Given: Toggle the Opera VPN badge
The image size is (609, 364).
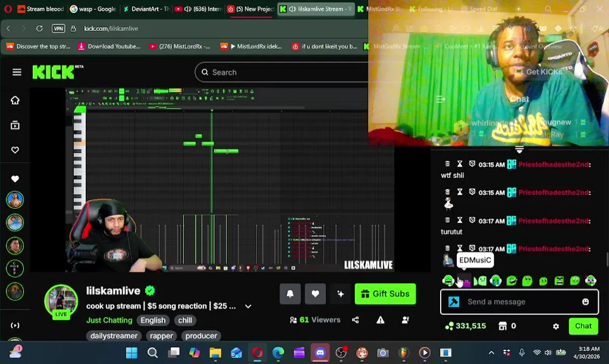Looking at the screenshot, I should point(58,28).
